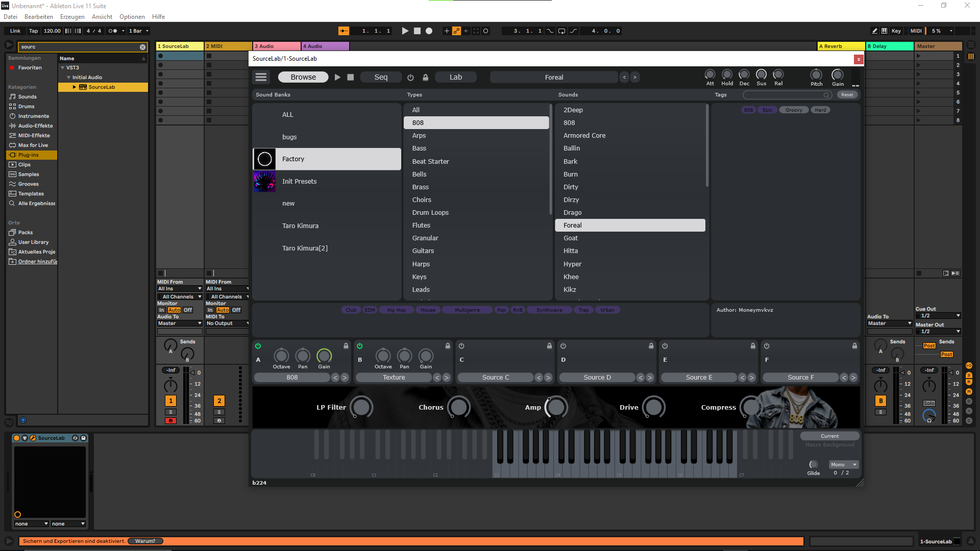This screenshot has width=980, height=551.
Task: Open quantization 1 Bar dropdown
Action: (139, 31)
